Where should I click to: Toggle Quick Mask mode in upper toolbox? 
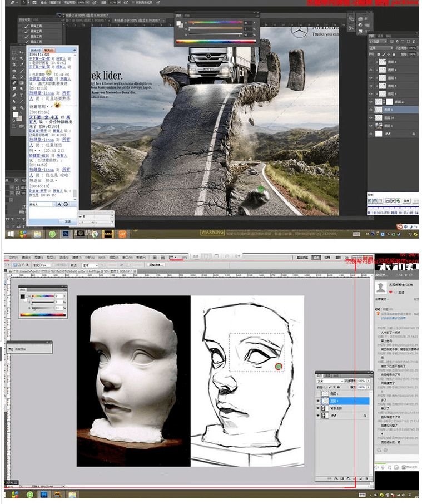[x=14, y=126]
